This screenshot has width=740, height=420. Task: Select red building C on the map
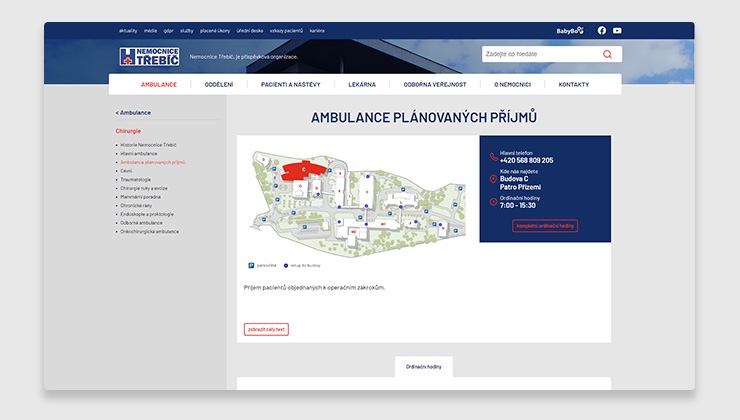click(x=302, y=170)
